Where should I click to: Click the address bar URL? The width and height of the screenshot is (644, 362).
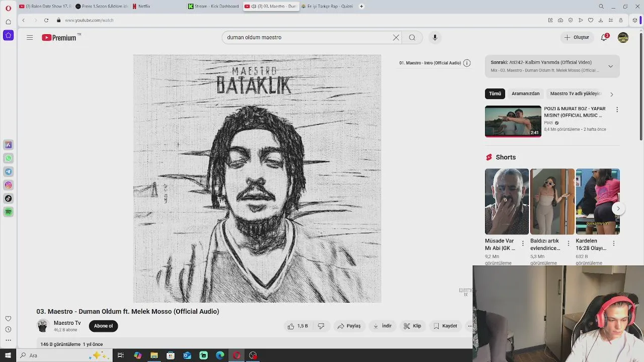click(89, 20)
